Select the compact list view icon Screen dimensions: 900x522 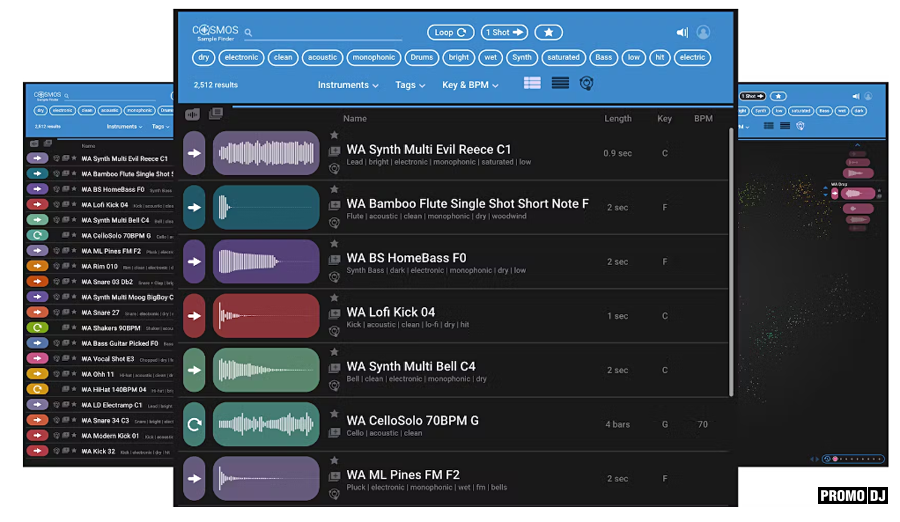[560, 84]
